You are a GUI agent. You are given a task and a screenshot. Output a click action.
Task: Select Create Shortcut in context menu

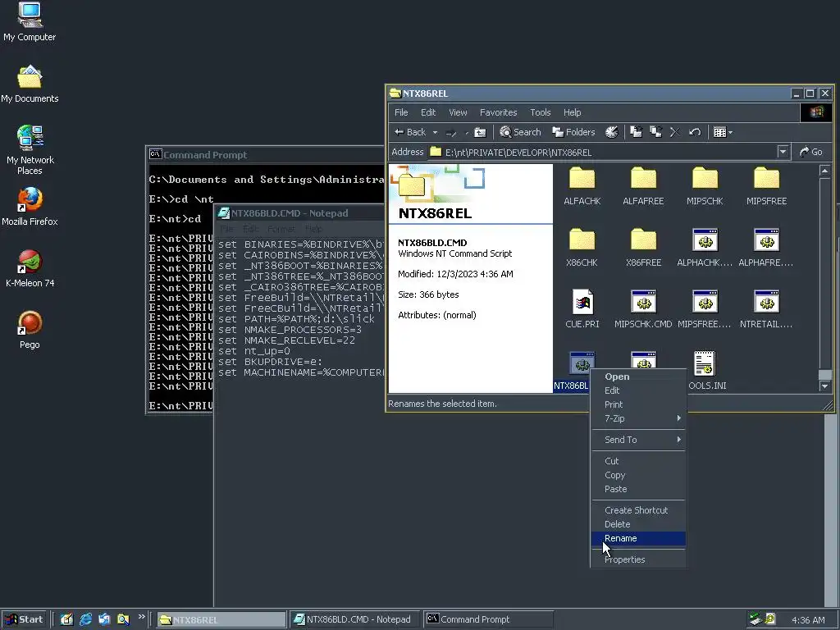(638, 510)
